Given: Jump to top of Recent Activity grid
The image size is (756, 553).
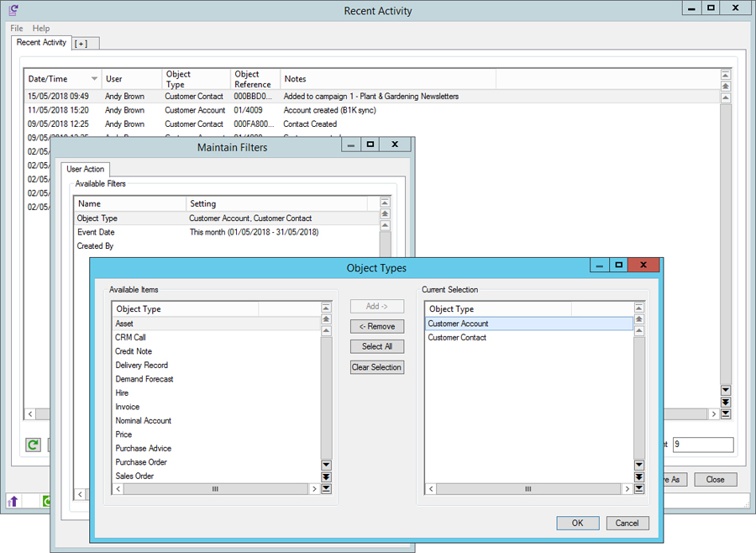Looking at the screenshot, I should 726,74.
